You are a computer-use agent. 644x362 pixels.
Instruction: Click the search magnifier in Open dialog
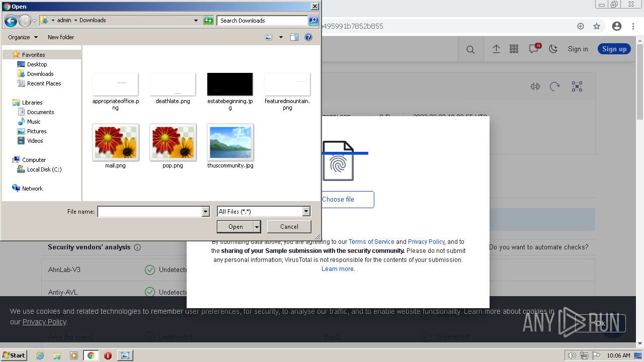point(313,21)
